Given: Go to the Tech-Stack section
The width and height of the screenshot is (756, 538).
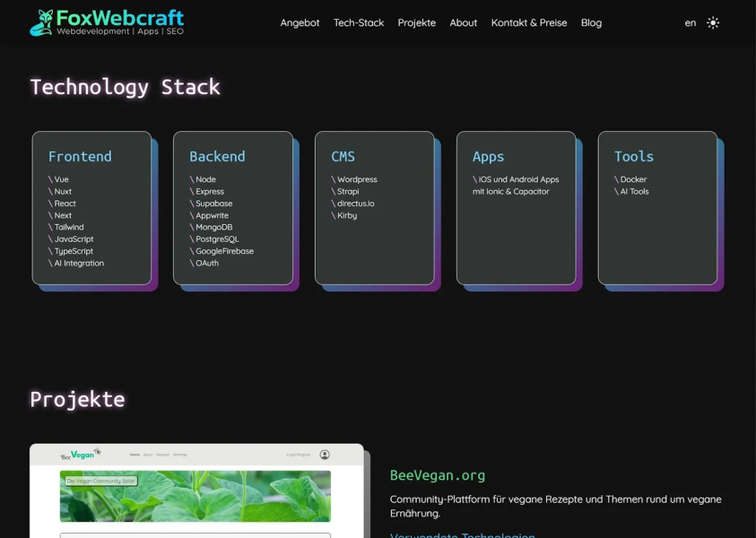Looking at the screenshot, I should pos(359,23).
